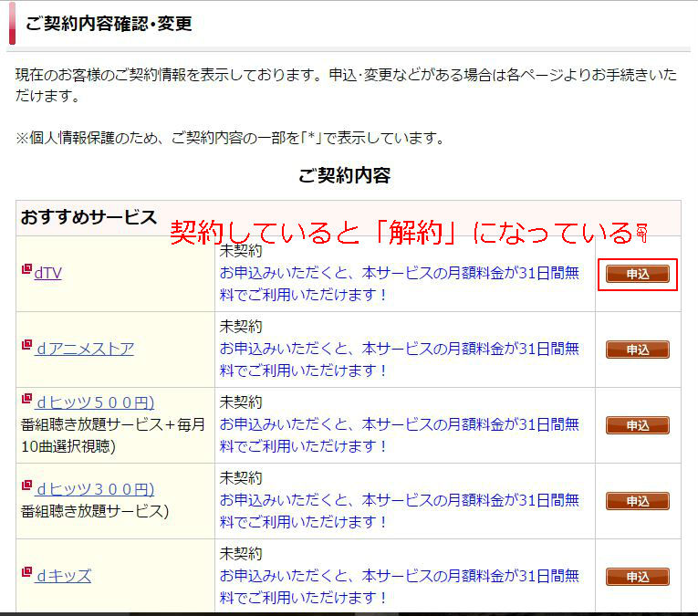
Task: Apply for dヒッツ500円 with 申込 button
Action: coord(638,425)
